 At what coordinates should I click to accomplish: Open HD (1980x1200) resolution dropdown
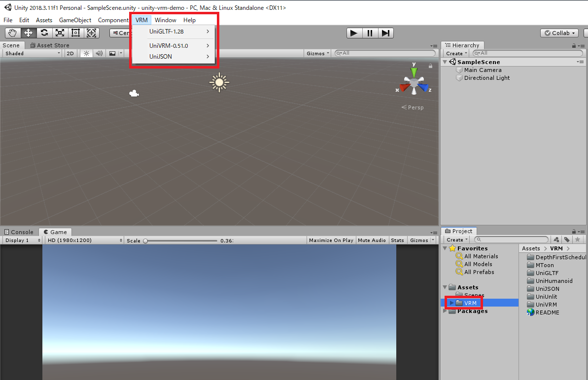[x=84, y=241]
